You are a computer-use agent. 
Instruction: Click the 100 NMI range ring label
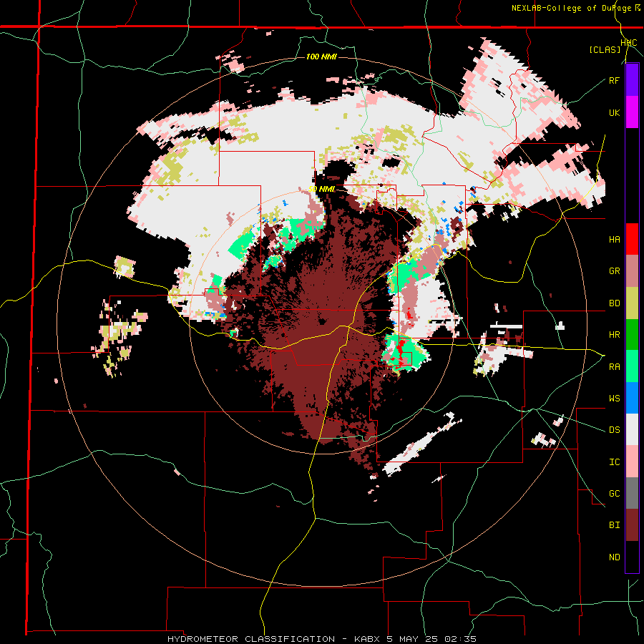click(321, 57)
